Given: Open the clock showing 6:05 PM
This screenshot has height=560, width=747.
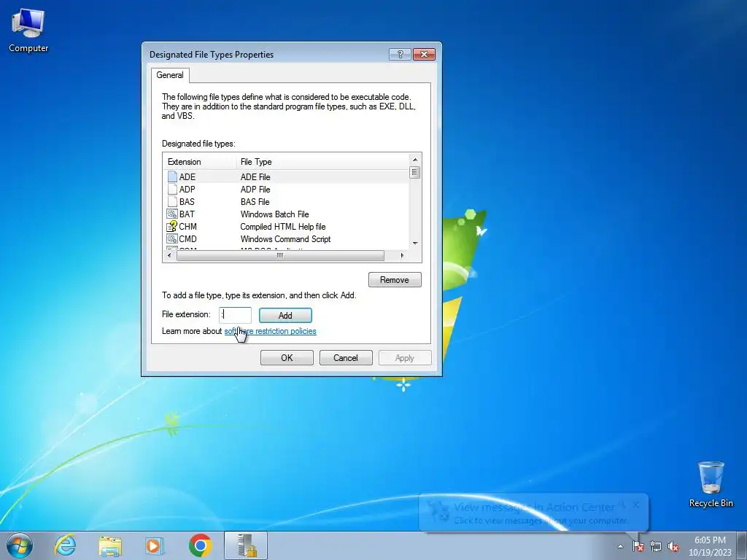Looking at the screenshot, I should tap(710, 546).
